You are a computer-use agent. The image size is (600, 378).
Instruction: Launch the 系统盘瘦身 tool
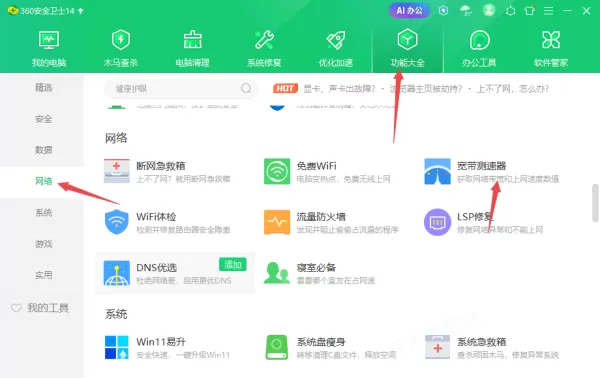[x=331, y=347]
